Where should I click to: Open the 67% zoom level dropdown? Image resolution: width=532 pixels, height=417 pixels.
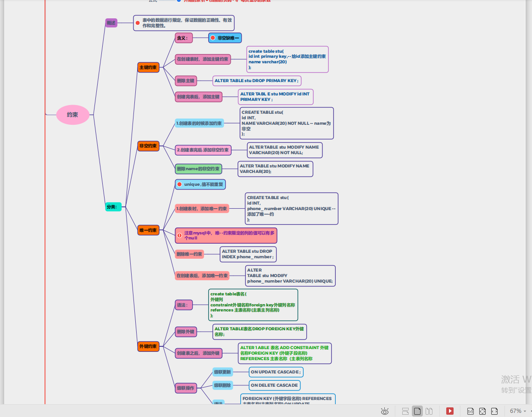coord(518,411)
